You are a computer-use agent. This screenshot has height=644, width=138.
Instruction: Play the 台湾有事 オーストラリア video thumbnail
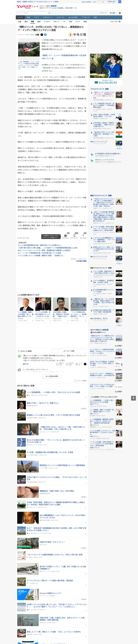pyautogui.click(x=119, y=292)
